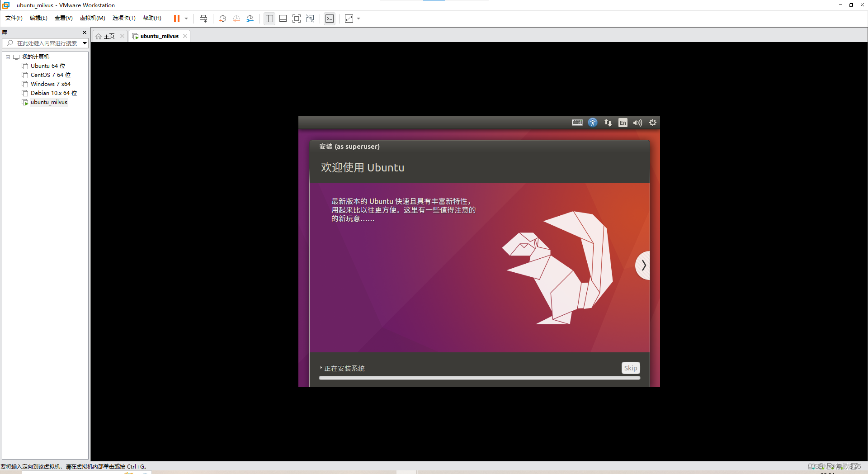Close the ubuntu_milvus tab

pyautogui.click(x=185, y=36)
